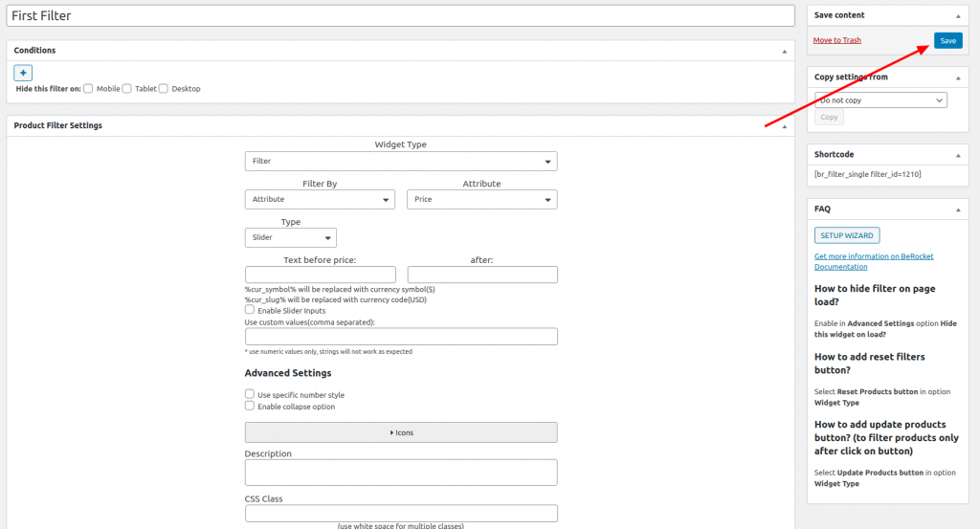Collapse the Product Filter Settings panel arrow
This screenshot has width=980, height=529.
[x=784, y=126]
